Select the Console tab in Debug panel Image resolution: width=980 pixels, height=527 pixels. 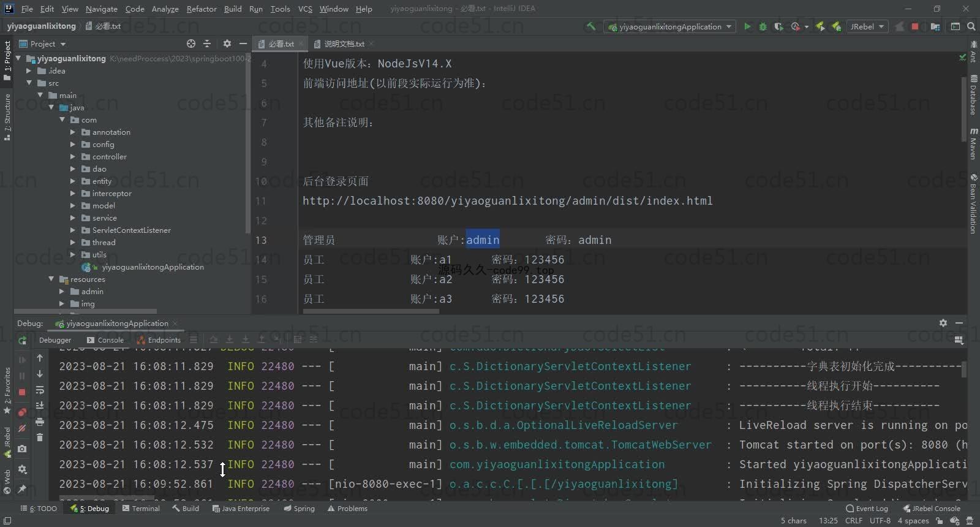(105, 340)
